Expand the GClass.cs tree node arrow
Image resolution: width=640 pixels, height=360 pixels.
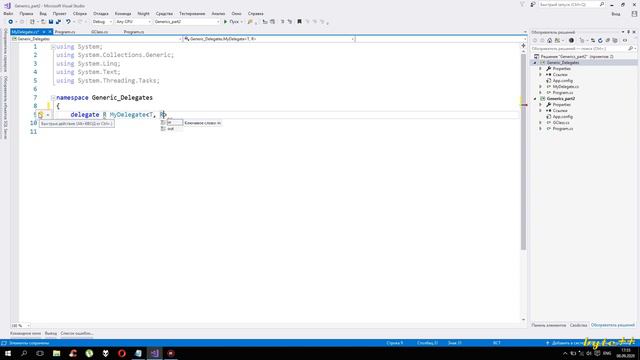[541, 122]
